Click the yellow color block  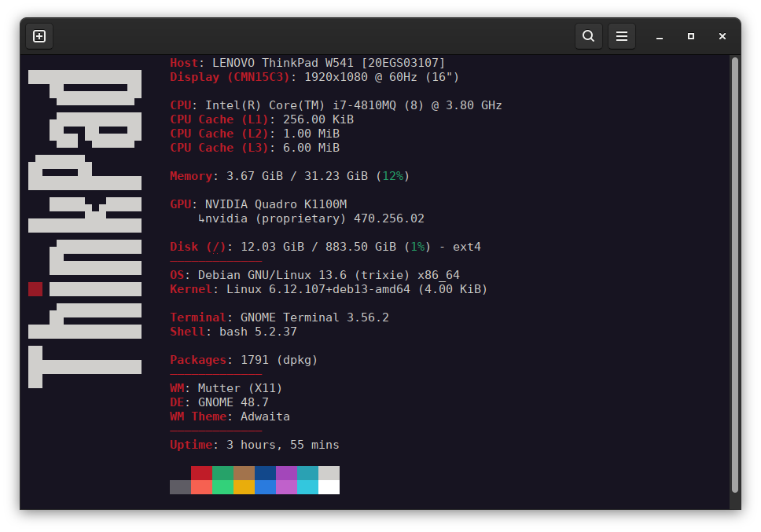pyautogui.click(x=244, y=487)
